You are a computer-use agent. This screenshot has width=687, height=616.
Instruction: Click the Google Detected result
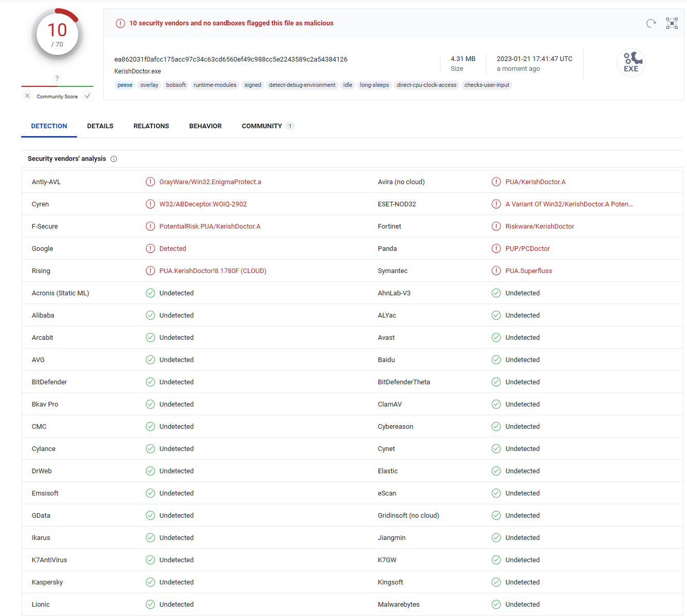pyautogui.click(x=173, y=249)
